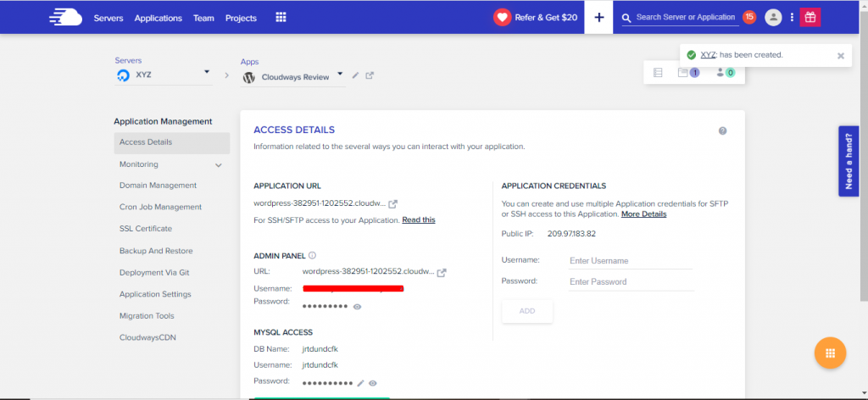
Task: Open Application URL external link icon
Action: [x=393, y=203]
